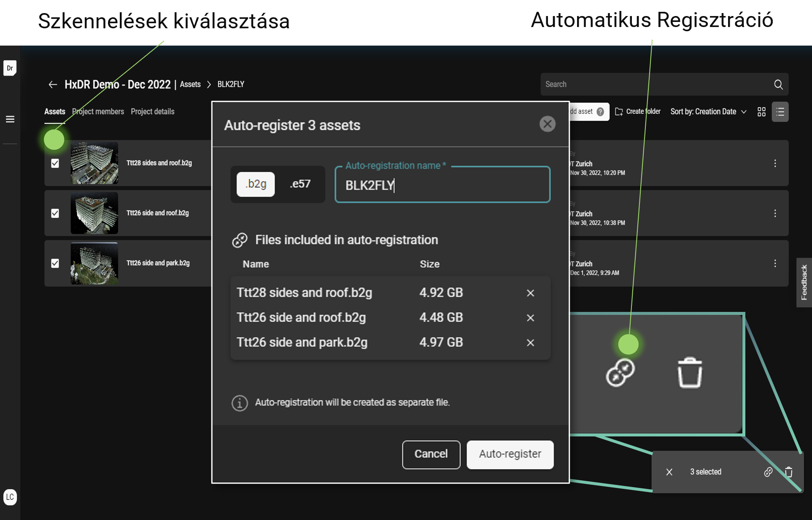This screenshot has width=812, height=520.
Task: Open Sort by Creation Date dropdown
Action: 708,112
